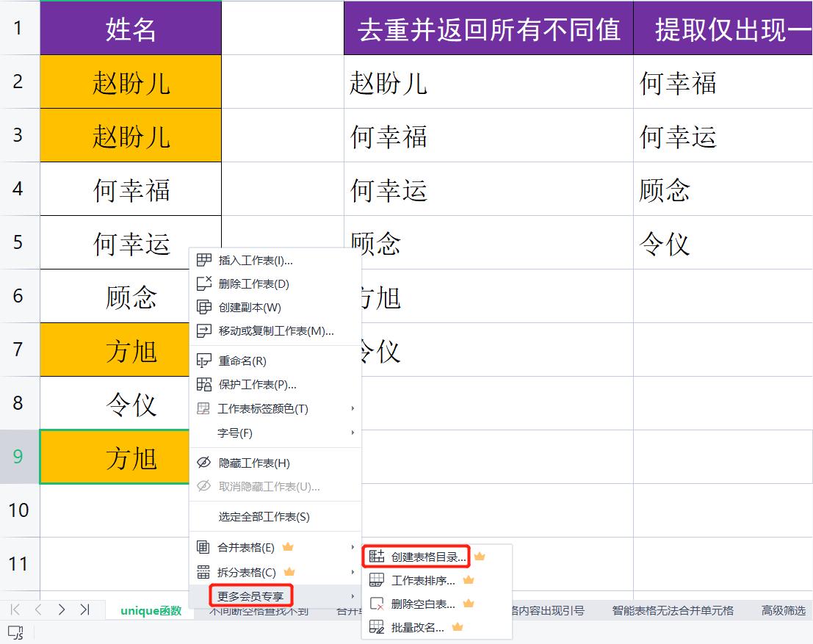Click the crown icon next to 创建表格目录
This screenshot has width=813, height=644.
coord(478,556)
